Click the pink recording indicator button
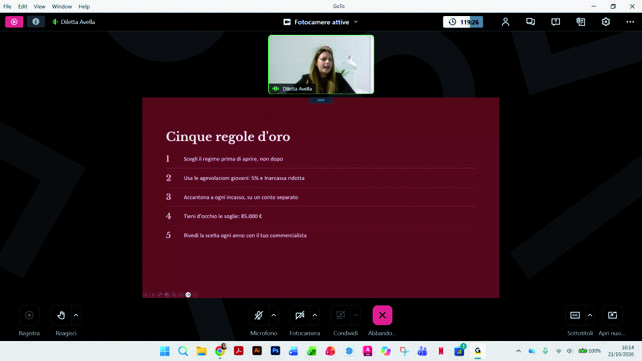The height and width of the screenshot is (361, 642). pos(14,22)
